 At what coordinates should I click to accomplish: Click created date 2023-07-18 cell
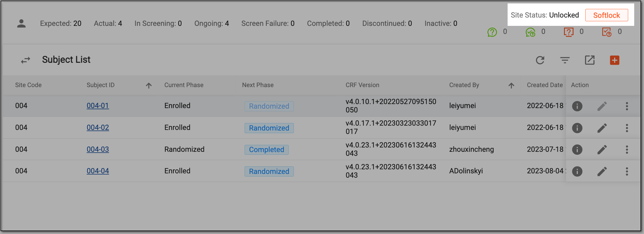[546, 149]
